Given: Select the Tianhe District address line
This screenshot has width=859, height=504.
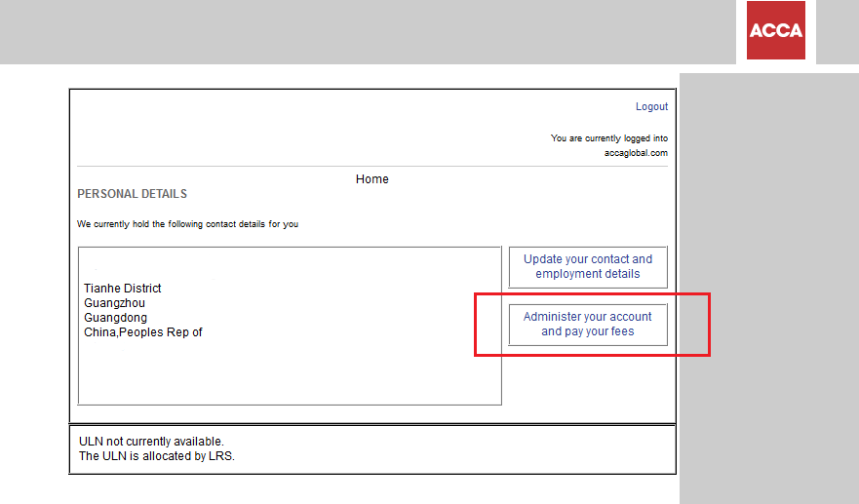Looking at the screenshot, I should 123,289.
